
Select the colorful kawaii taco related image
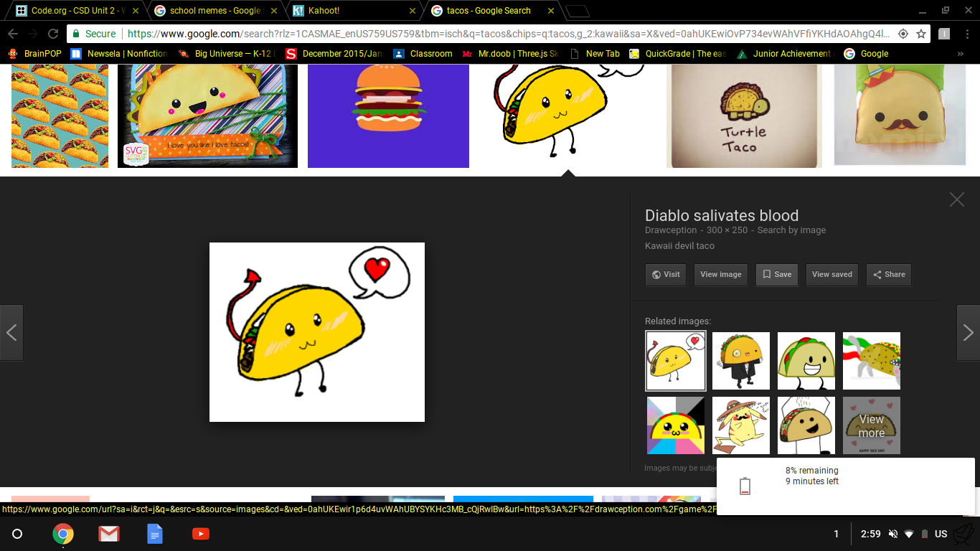676,425
